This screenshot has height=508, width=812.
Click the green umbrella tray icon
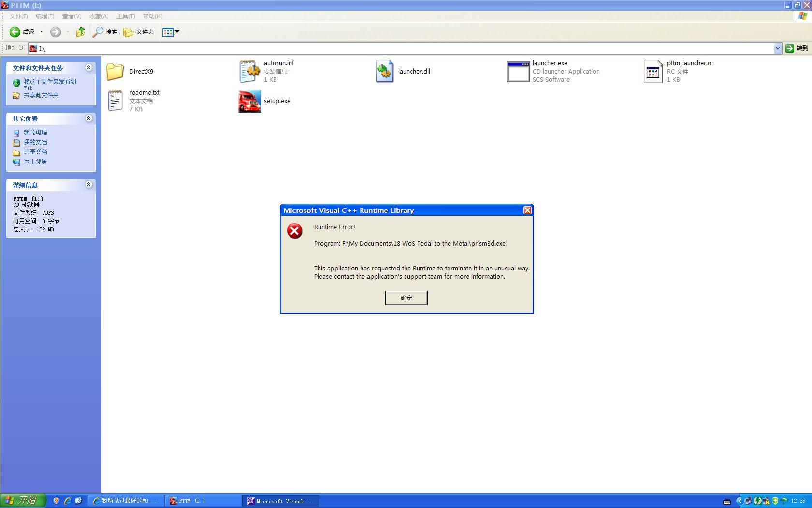point(784,501)
